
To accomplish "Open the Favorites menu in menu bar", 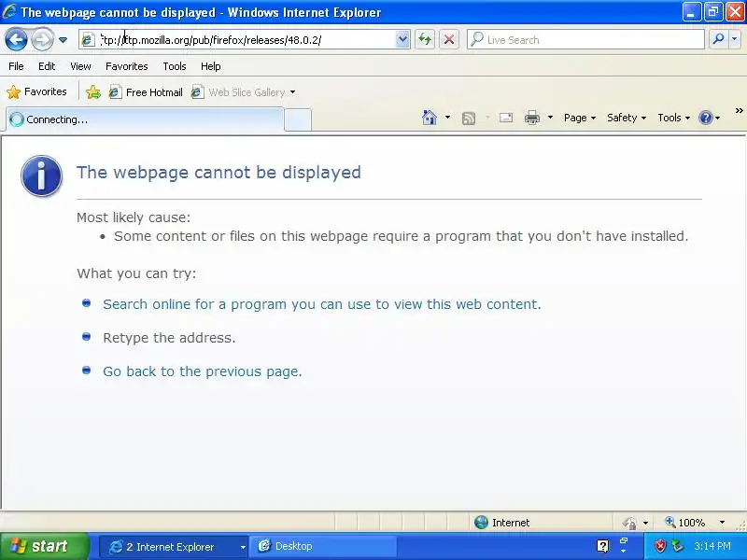I will pyautogui.click(x=127, y=66).
